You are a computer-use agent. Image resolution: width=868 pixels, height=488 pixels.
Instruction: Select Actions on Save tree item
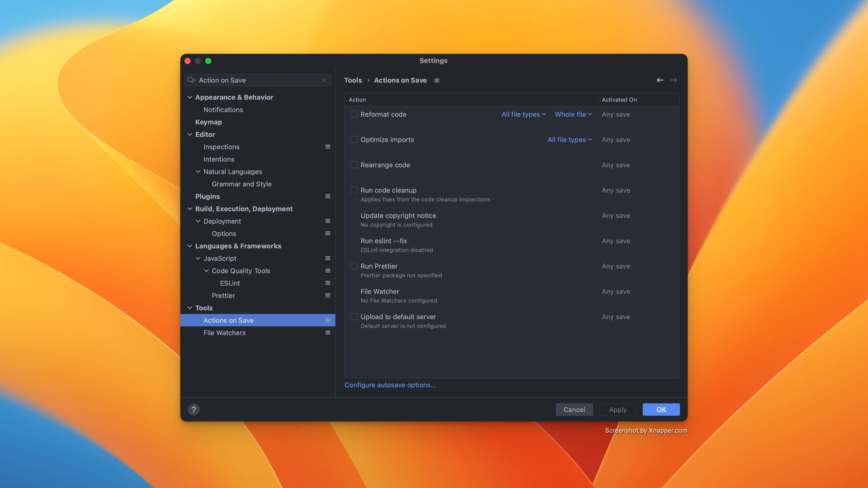pos(258,320)
